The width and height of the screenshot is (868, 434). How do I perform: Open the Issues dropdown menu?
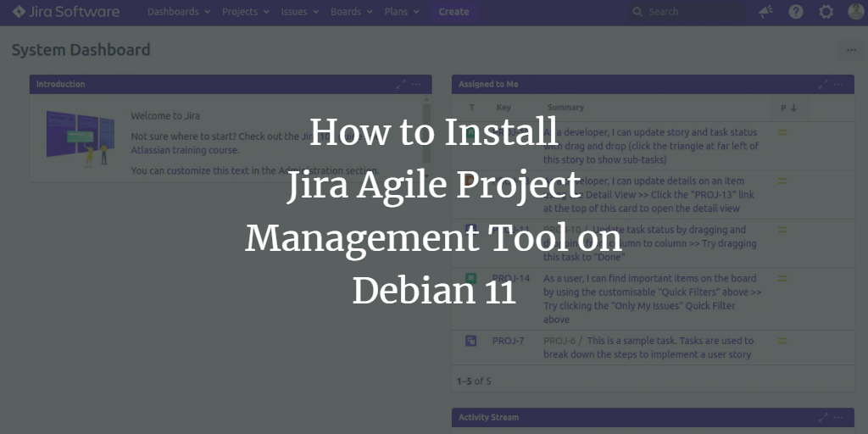[299, 12]
